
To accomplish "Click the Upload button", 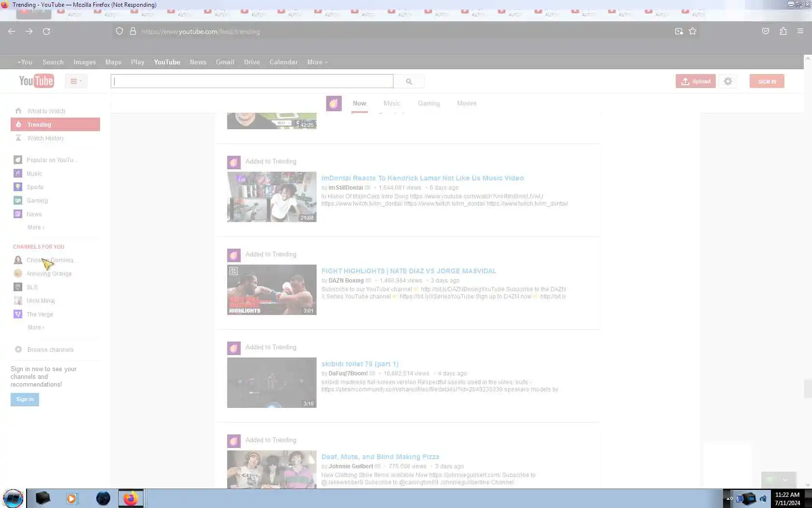I will (x=696, y=81).
